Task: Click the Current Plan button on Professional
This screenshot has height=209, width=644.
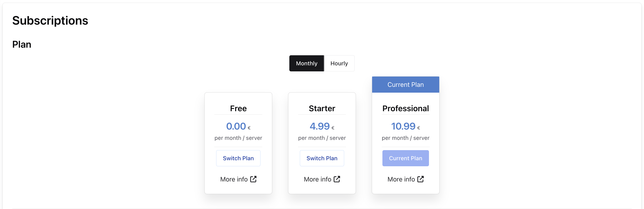Action: (x=405, y=158)
